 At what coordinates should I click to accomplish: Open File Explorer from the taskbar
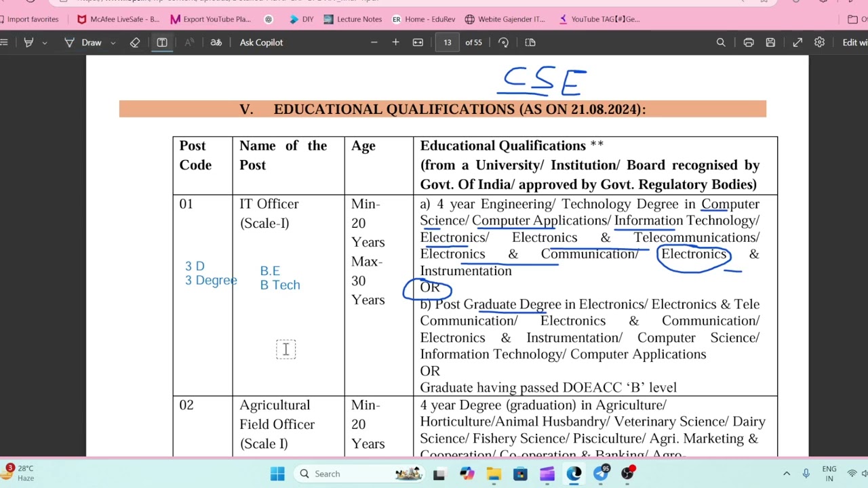click(494, 474)
